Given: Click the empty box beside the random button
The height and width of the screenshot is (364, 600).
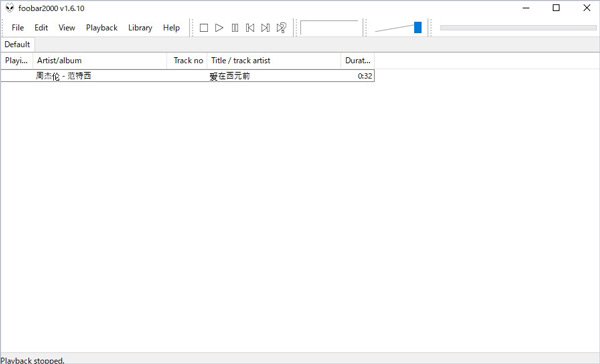Looking at the screenshot, I should pyautogui.click(x=329, y=28).
